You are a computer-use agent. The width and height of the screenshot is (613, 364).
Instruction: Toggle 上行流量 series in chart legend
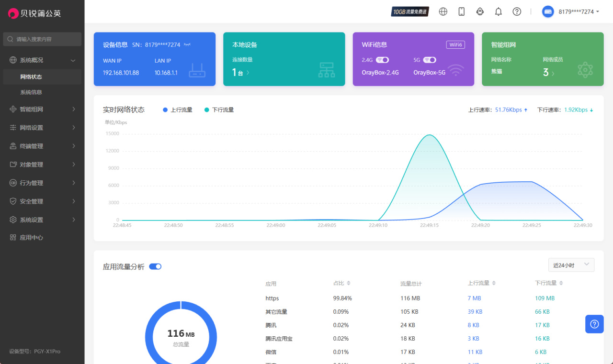[x=178, y=110]
